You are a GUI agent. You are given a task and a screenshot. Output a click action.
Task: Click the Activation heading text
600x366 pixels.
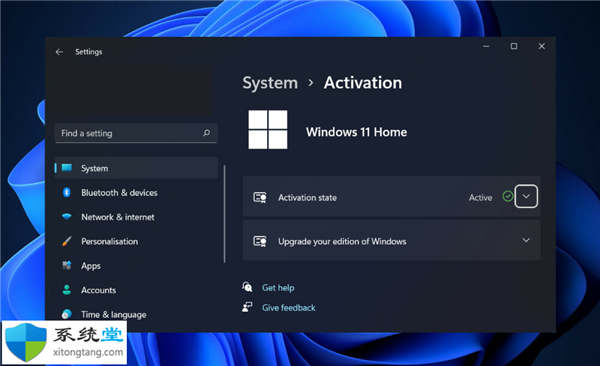coord(363,83)
